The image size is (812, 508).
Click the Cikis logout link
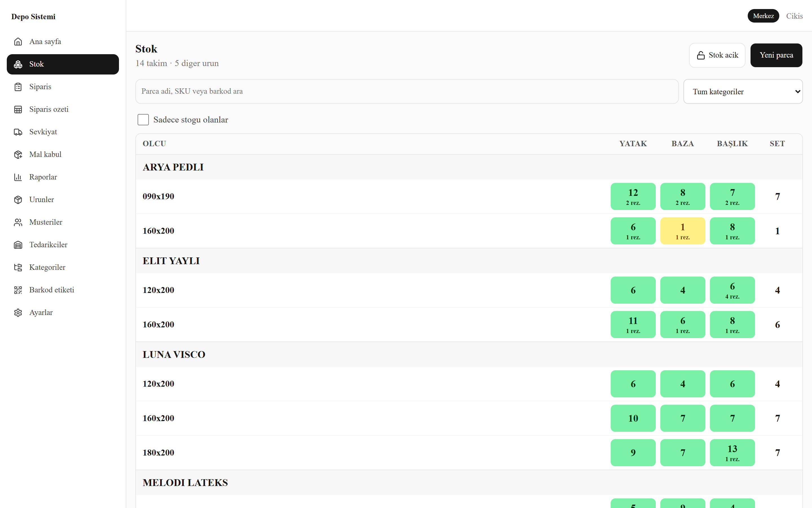(794, 16)
